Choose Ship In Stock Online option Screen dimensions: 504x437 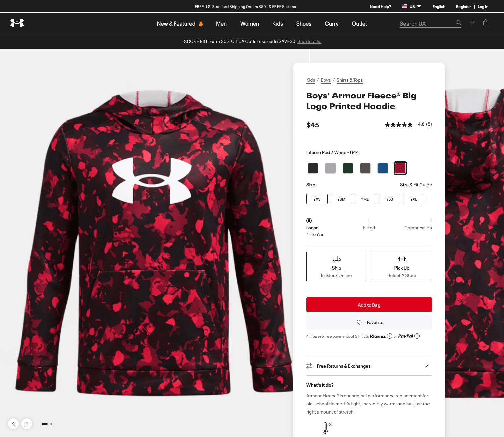click(336, 266)
